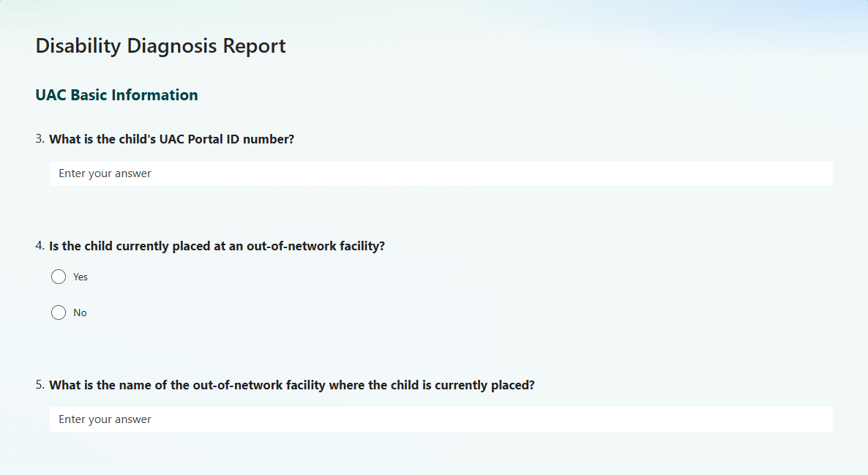Click the "No" option label text
Image resolution: width=868 pixels, height=475 pixels.
(x=80, y=313)
